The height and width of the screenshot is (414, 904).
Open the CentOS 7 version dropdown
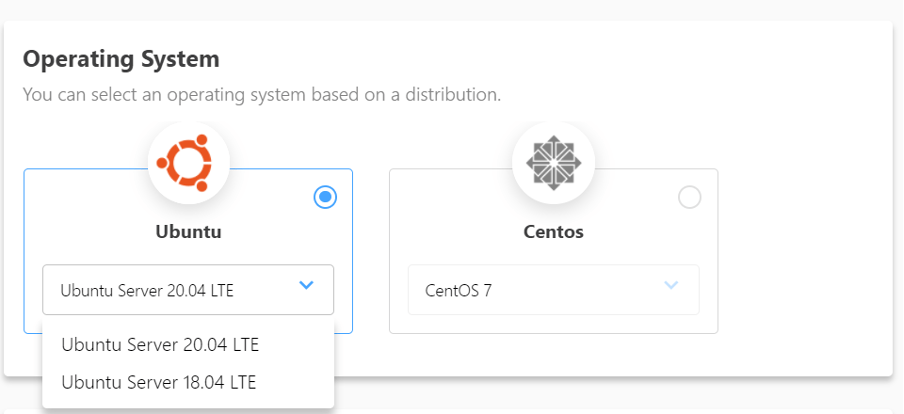[x=553, y=289]
